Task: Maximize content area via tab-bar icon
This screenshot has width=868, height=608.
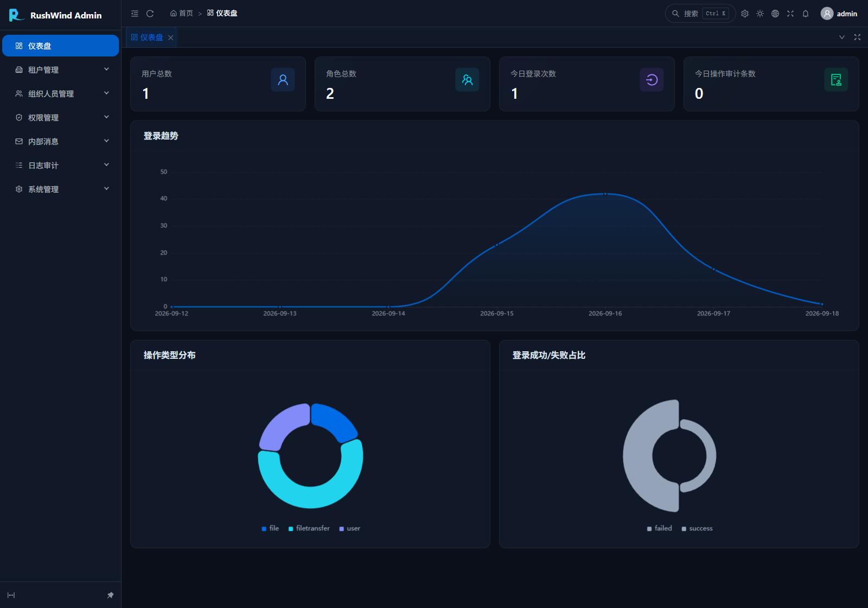Action: coord(857,37)
